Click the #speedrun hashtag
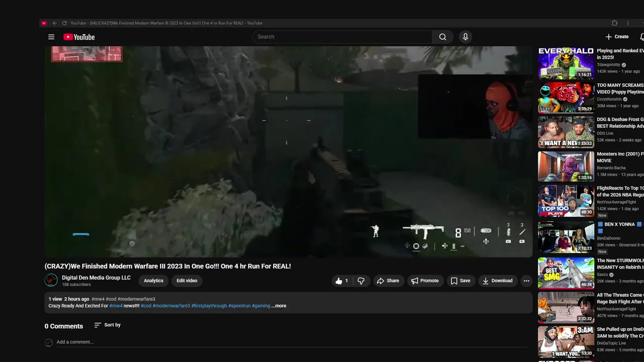The height and width of the screenshot is (362, 644). tap(239, 306)
